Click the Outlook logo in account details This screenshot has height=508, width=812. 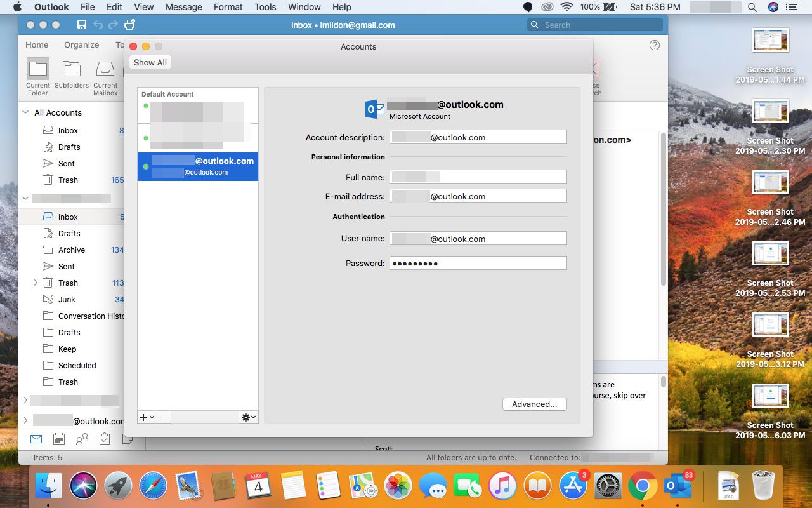point(375,109)
